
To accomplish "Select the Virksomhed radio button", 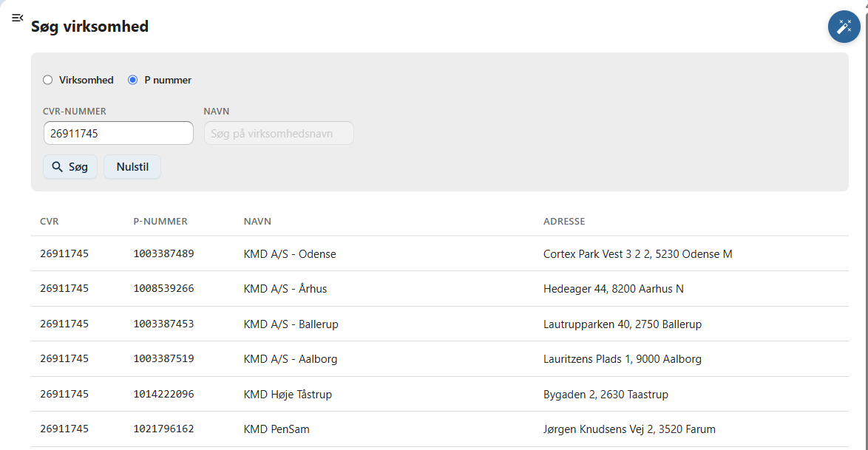I will pos(47,80).
